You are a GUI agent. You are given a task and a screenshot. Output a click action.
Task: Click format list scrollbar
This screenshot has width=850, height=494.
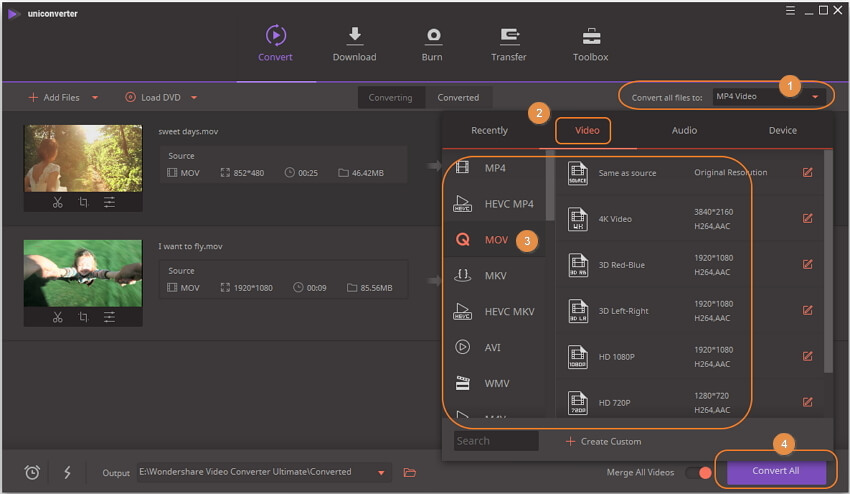tap(550, 185)
